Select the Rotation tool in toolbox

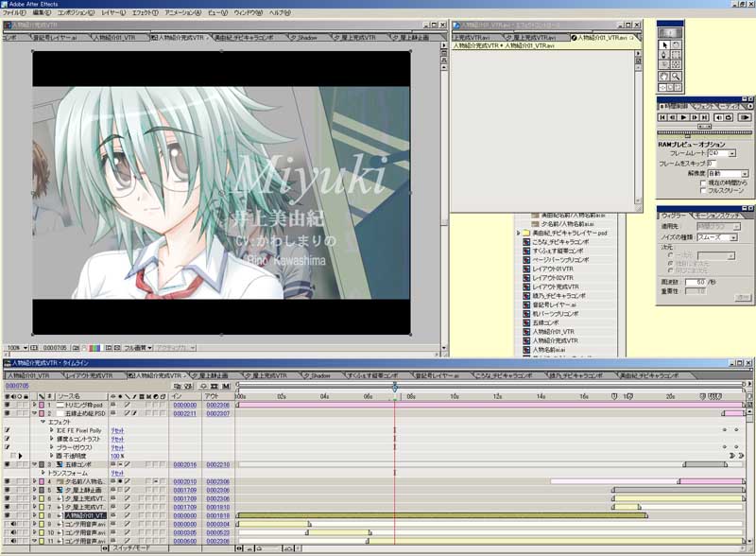(676, 44)
